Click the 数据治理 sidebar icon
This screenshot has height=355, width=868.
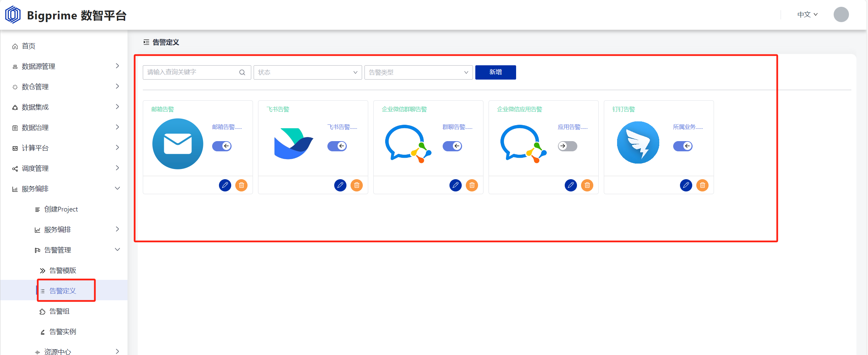[x=15, y=128]
